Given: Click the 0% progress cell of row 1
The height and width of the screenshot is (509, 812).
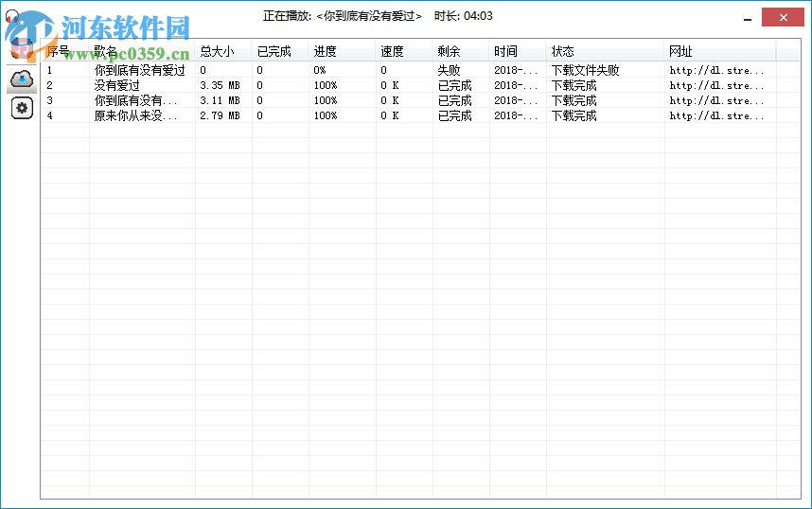Looking at the screenshot, I should pyautogui.click(x=320, y=70).
